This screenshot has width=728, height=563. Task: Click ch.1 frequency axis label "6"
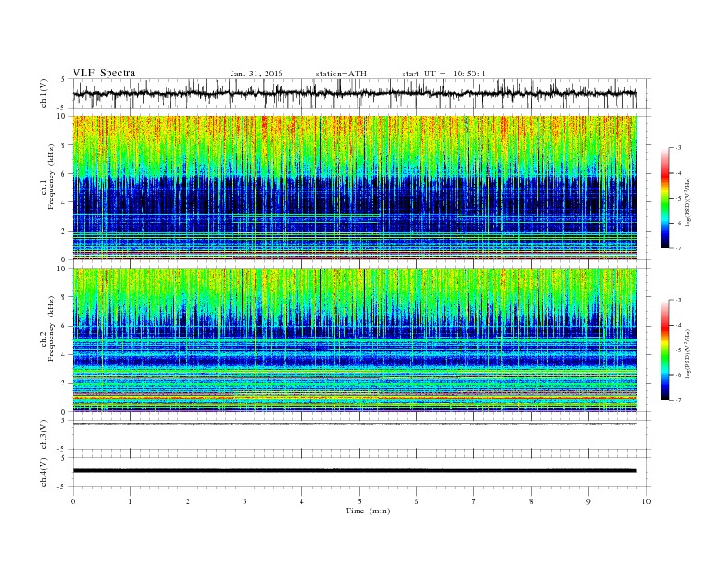tap(63, 174)
